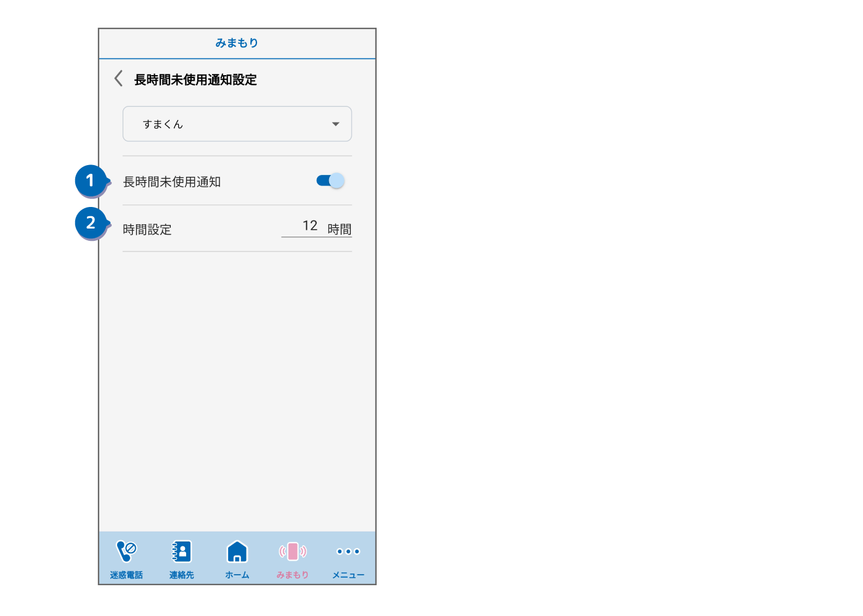Click the numbered callout badge 2
The height and width of the screenshot is (616, 863).
coord(91,222)
